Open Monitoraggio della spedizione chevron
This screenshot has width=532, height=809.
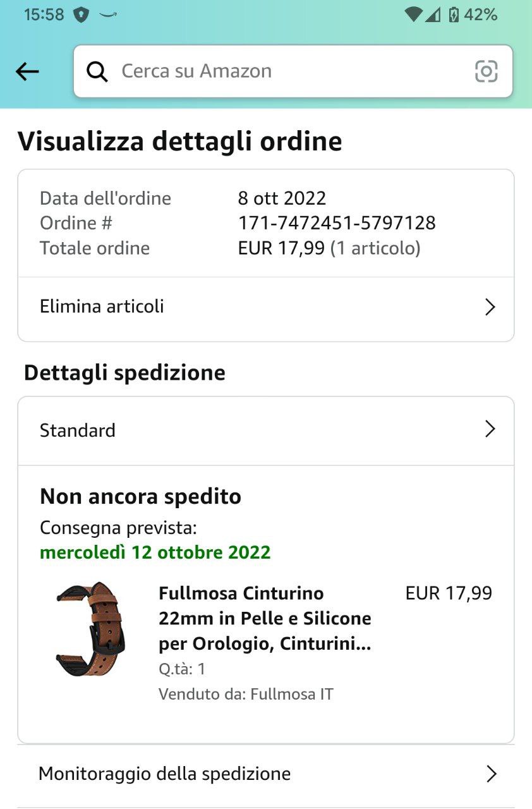click(x=490, y=774)
